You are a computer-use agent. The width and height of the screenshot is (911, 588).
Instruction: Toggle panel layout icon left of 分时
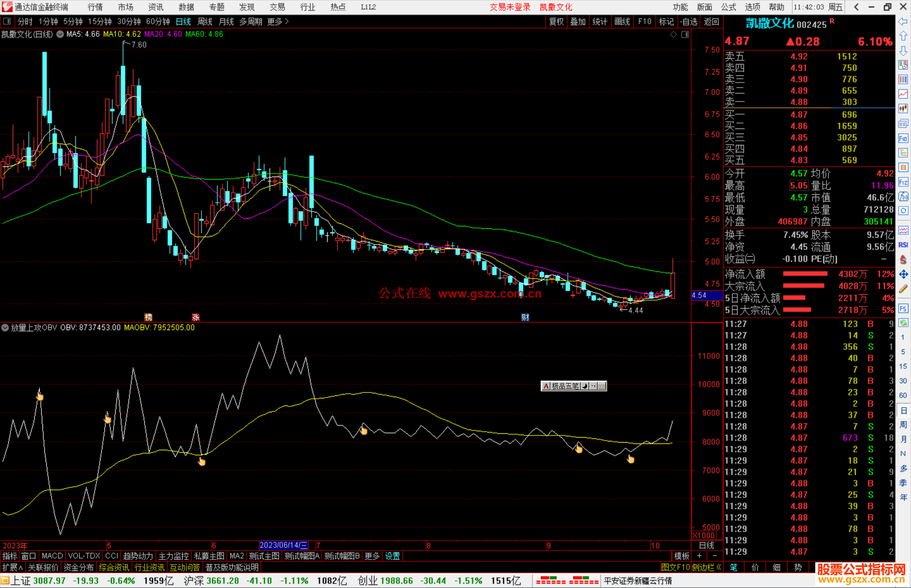click(x=7, y=21)
